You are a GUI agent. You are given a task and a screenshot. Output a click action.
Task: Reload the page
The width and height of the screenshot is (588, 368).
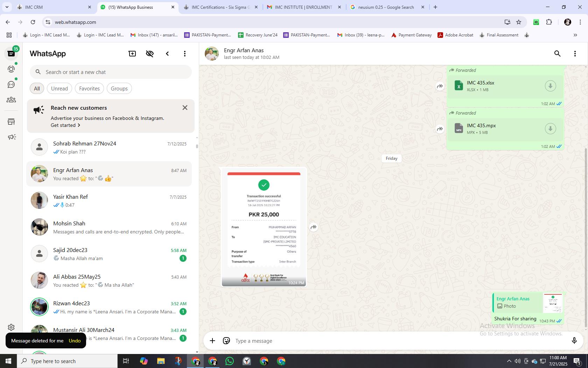click(33, 22)
